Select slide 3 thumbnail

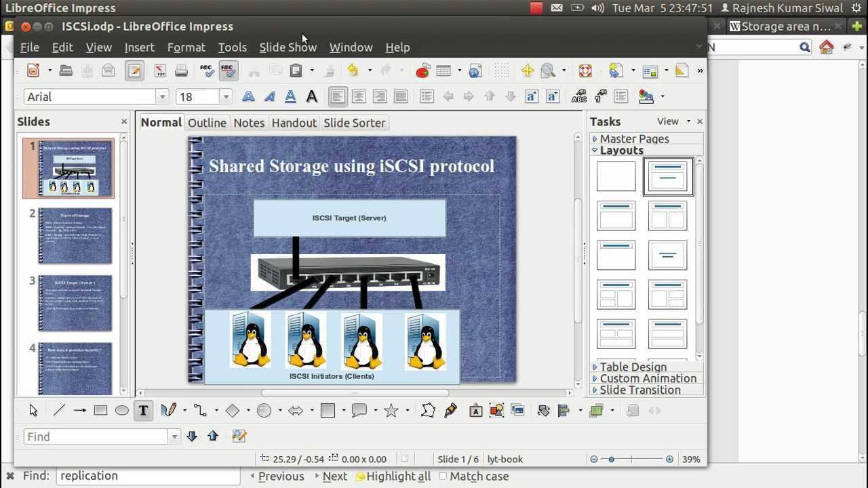[75, 303]
